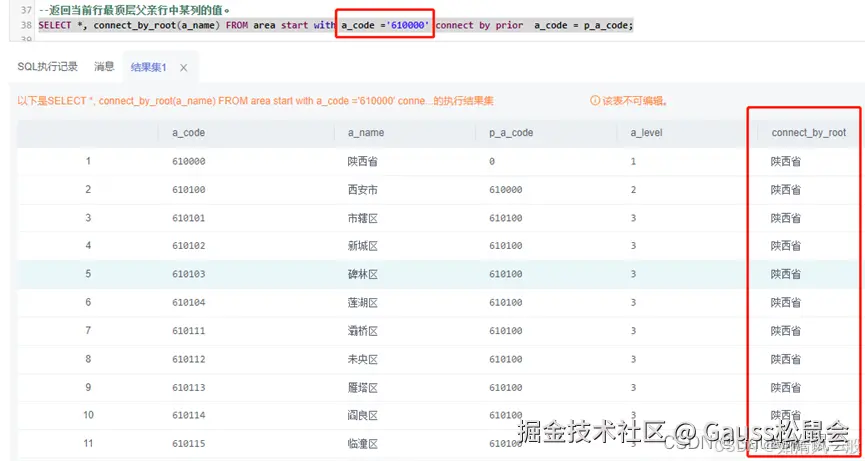Select the a_code cell 610111
Viewport: 865px width, 461px height.
pos(189,331)
